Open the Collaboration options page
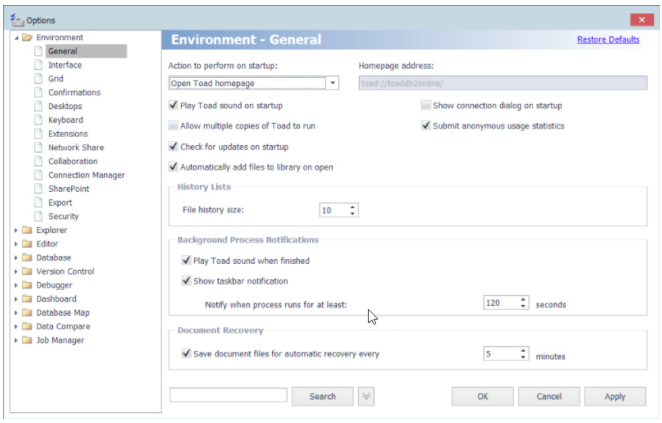Viewport: 662px width, 423px height. [x=73, y=161]
